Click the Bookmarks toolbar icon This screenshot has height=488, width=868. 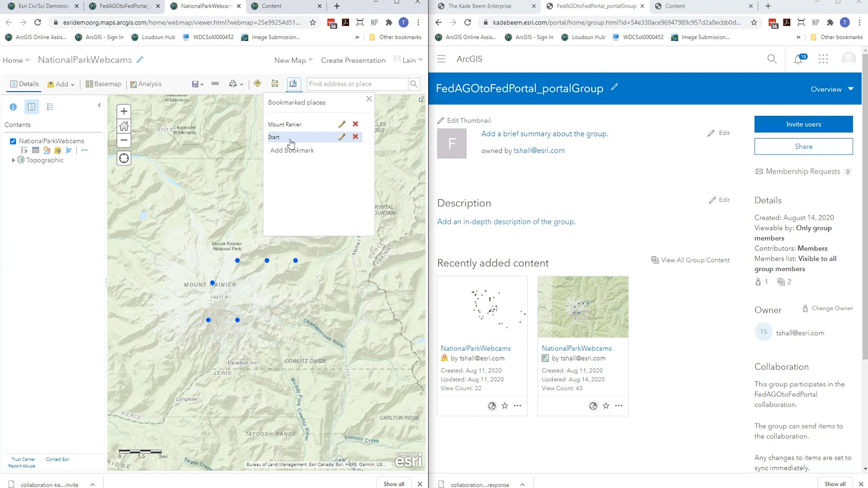pyautogui.click(x=293, y=84)
